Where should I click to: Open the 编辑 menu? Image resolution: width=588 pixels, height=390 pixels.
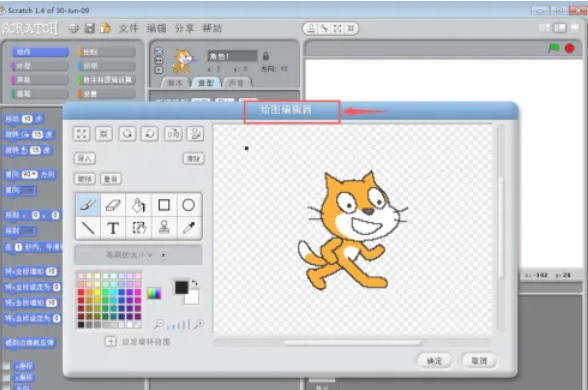click(156, 28)
